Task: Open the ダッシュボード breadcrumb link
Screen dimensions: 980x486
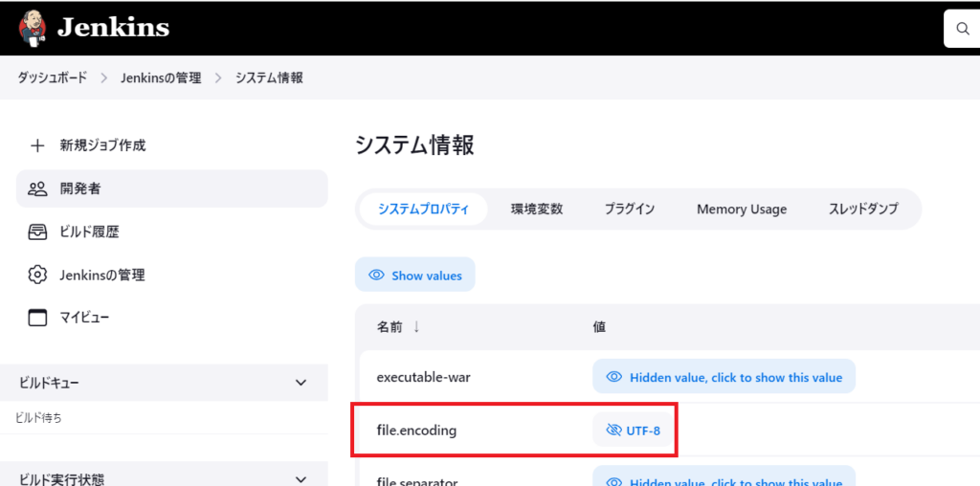Action: point(52,78)
